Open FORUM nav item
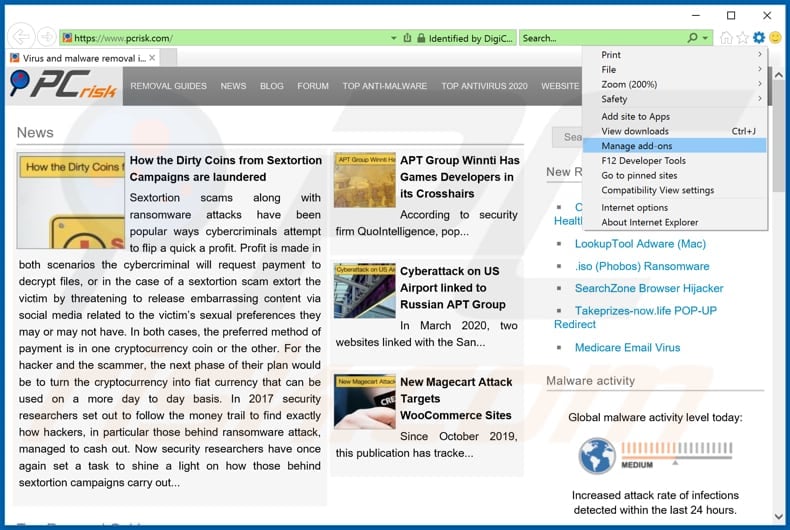The height and width of the screenshot is (530, 790). pos(313,86)
